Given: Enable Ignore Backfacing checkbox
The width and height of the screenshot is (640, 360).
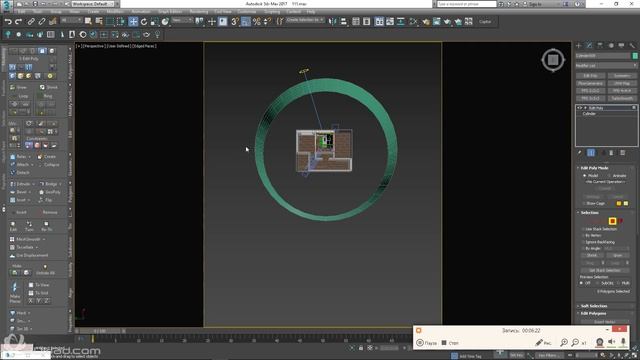Looking at the screenshot, I should tap(583, 242).
